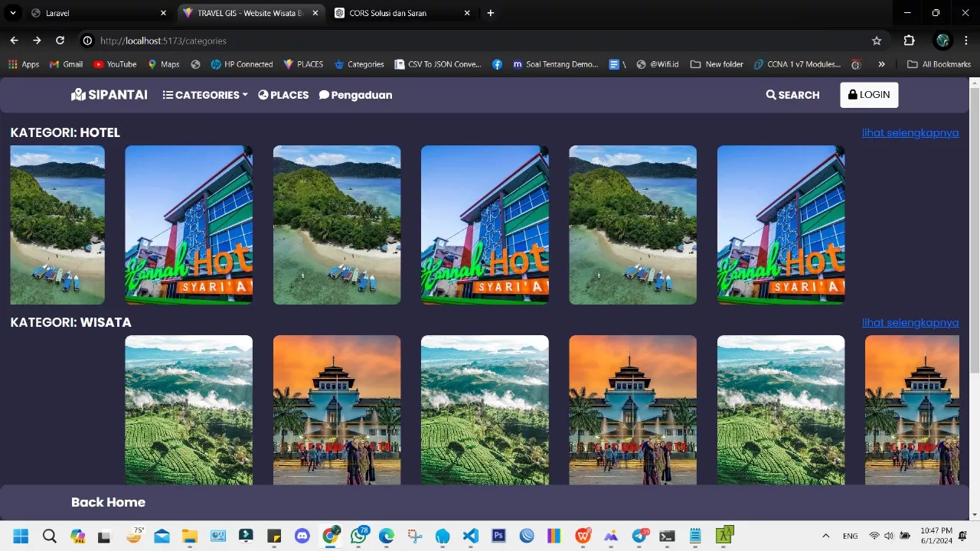Image resolution: width=980 pixels, height=551 pixels.
Task: Click the SIPANTAI logo in navbar
Action: coord(109,95)
